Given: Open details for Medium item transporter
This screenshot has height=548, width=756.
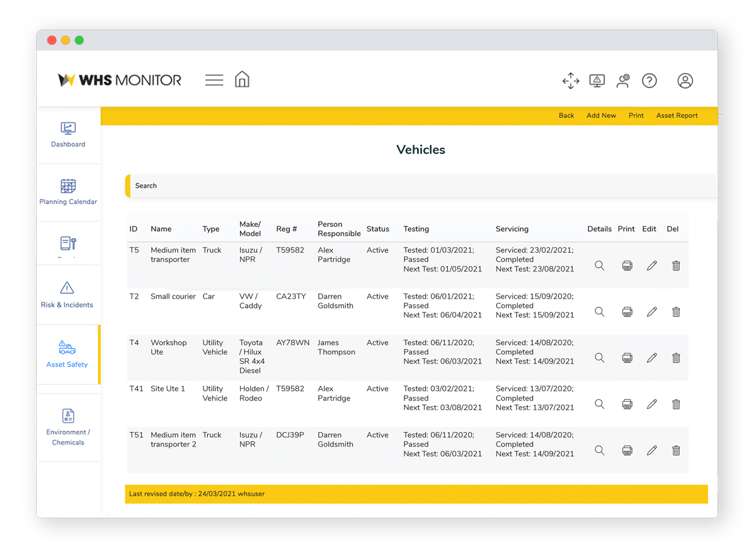Looking at the screenshot, I should (599, 265).
